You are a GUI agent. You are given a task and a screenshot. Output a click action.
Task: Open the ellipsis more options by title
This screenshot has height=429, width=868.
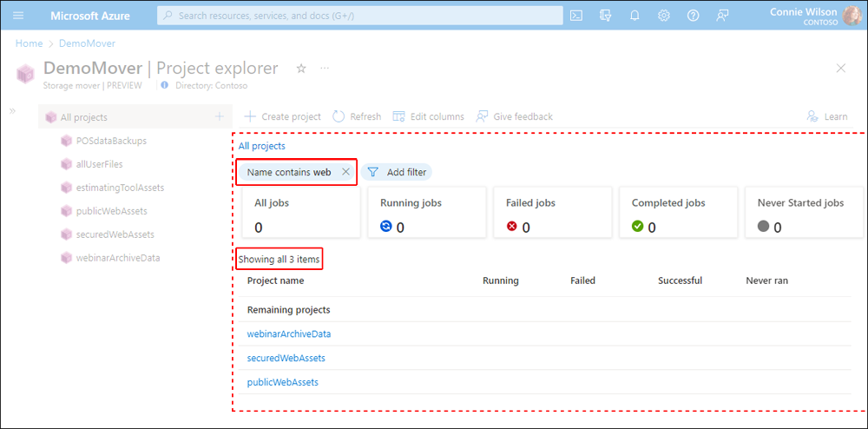click(x=325, y=68)
